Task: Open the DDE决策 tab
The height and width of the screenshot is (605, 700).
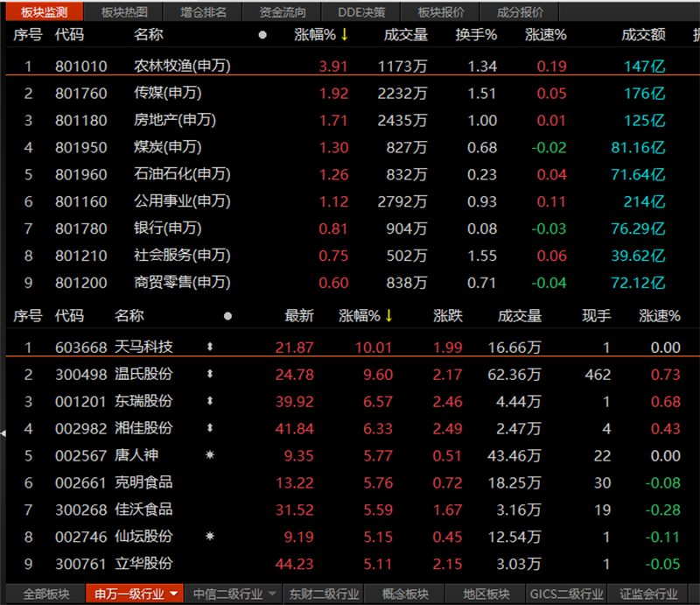Action: click(x=361, y=12)
